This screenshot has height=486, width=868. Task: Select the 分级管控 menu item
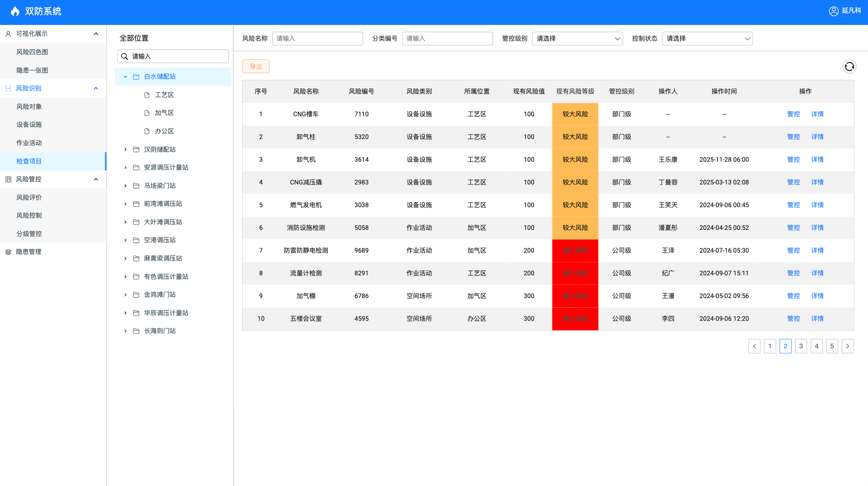(29, 234)
